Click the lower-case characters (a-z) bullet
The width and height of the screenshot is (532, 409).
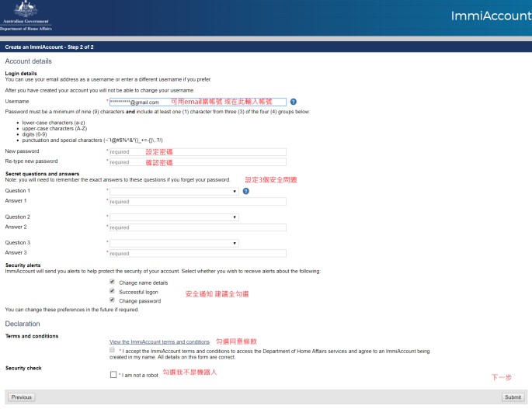pos(54,123)
